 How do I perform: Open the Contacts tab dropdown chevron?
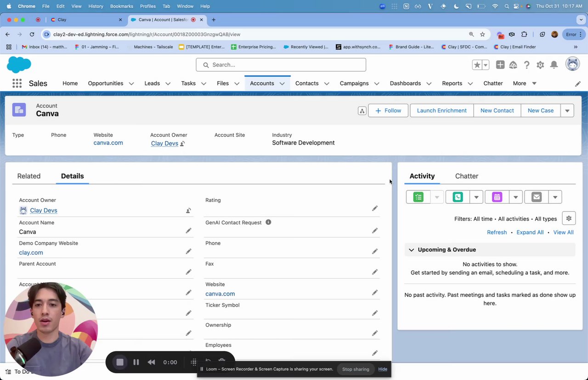tap(327, 84)
